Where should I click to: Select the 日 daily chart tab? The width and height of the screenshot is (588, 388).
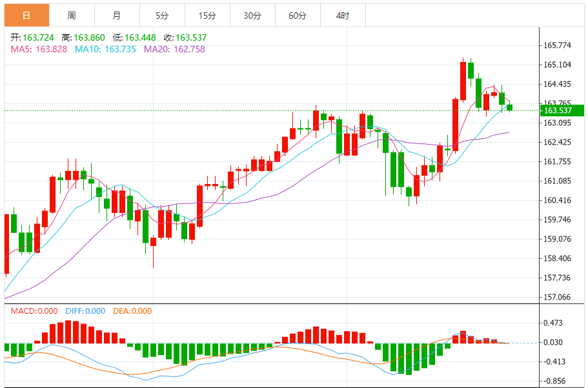coord(26,15)
